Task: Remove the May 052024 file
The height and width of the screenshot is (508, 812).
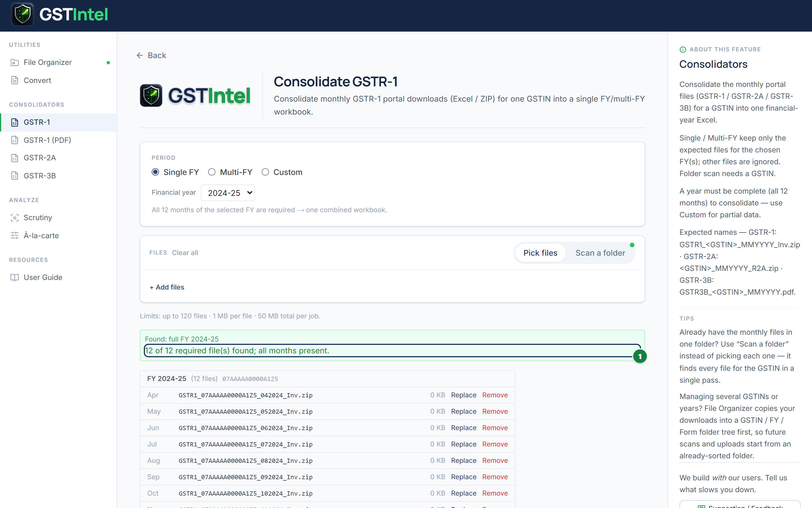Action: click(495, 411)
